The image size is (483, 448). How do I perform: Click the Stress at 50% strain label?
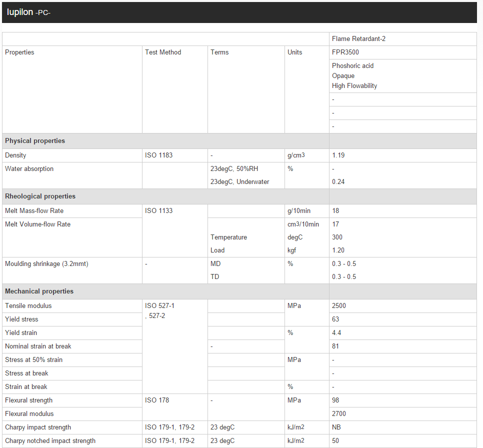(34, 360)
